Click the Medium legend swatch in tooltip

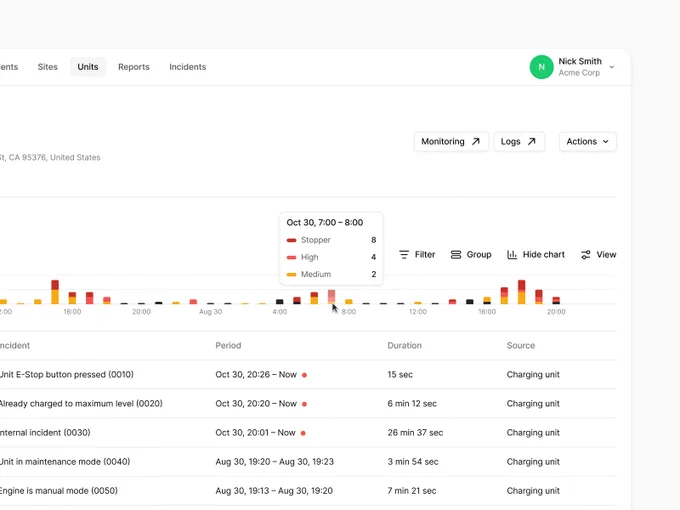291,275
